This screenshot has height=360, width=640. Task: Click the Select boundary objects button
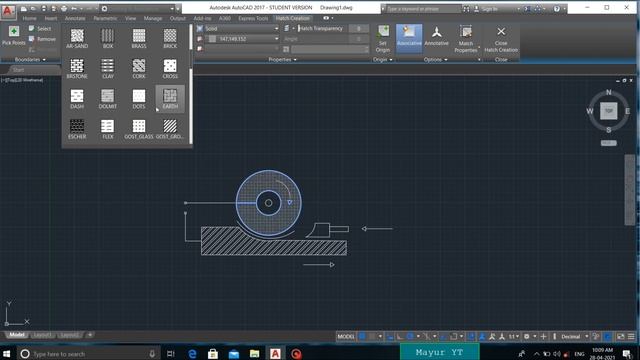pyautogui.click(x=40, y=29)
